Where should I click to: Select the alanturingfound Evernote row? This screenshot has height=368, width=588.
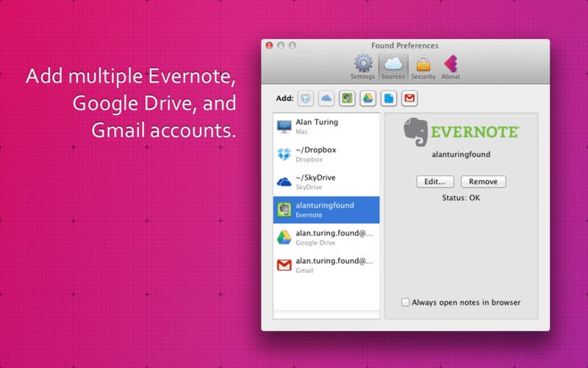click(x=326, y=210)
